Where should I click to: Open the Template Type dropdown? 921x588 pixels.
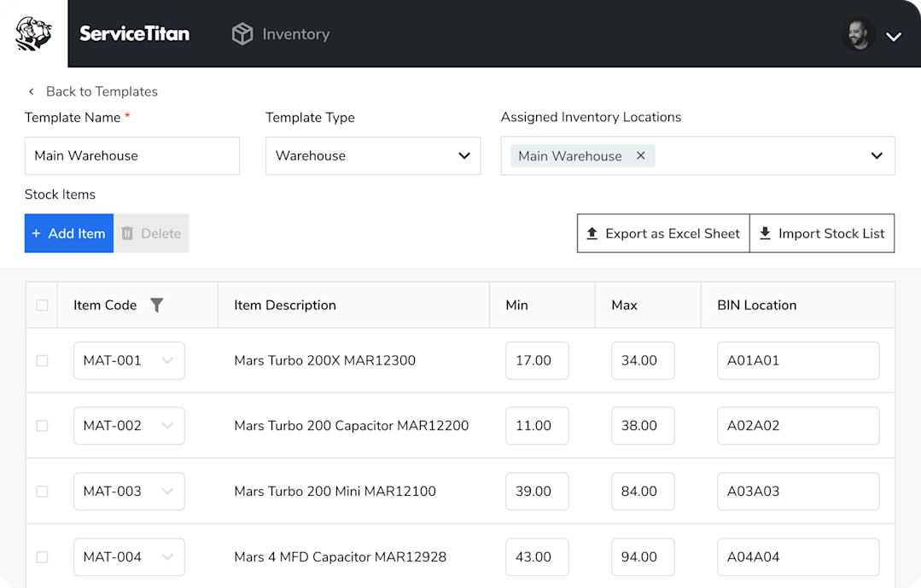[x=373, y=155]
